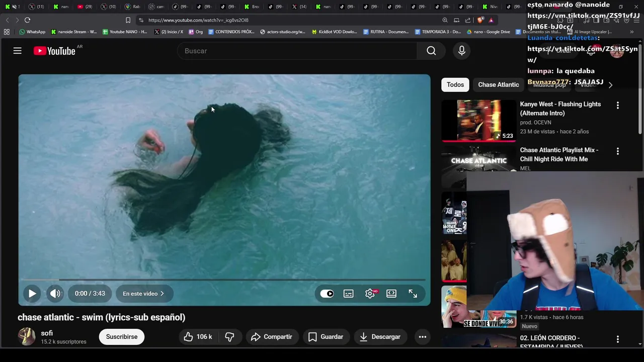644x362 pixels.
Task: Enter fullscreen mode in the player
Action: [413, 294]
